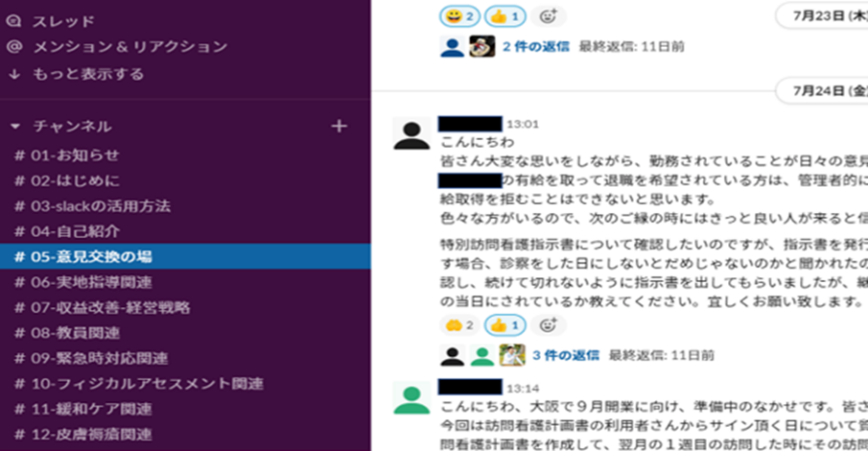Collapse the チャンネル section arrow
Screen dimensions: 868x451
pyautogui.click(x=16, y=127)
